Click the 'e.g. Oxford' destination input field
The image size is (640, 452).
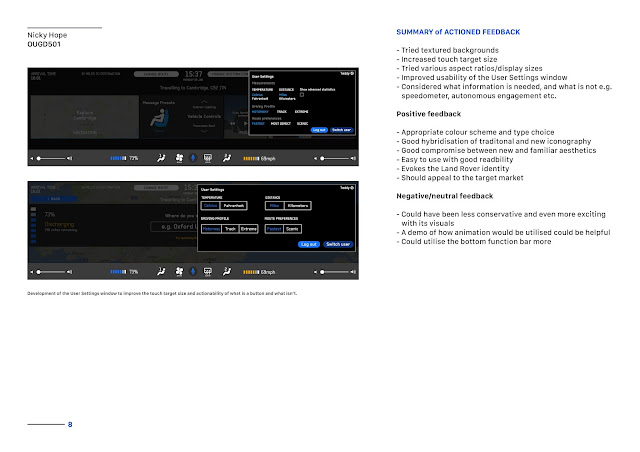[174, 227]
